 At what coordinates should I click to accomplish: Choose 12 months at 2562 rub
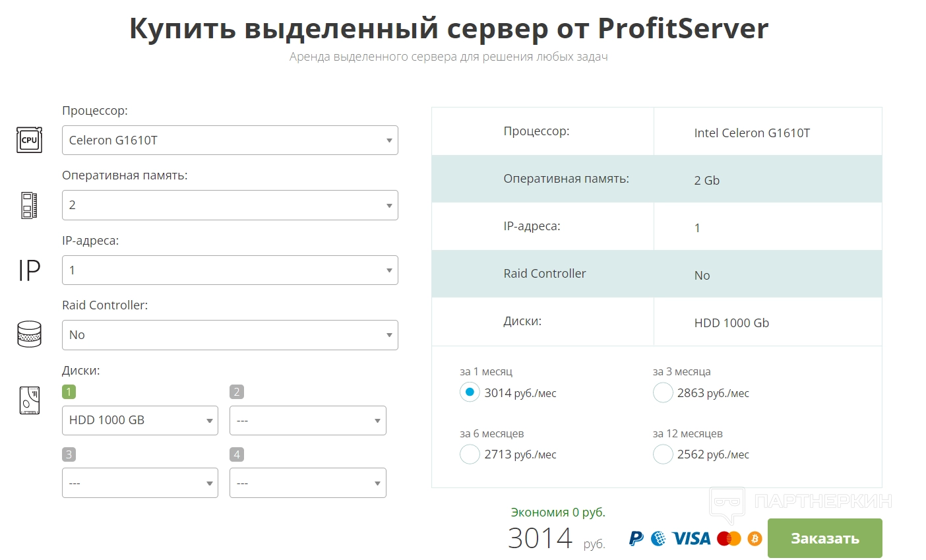(663, 454)
